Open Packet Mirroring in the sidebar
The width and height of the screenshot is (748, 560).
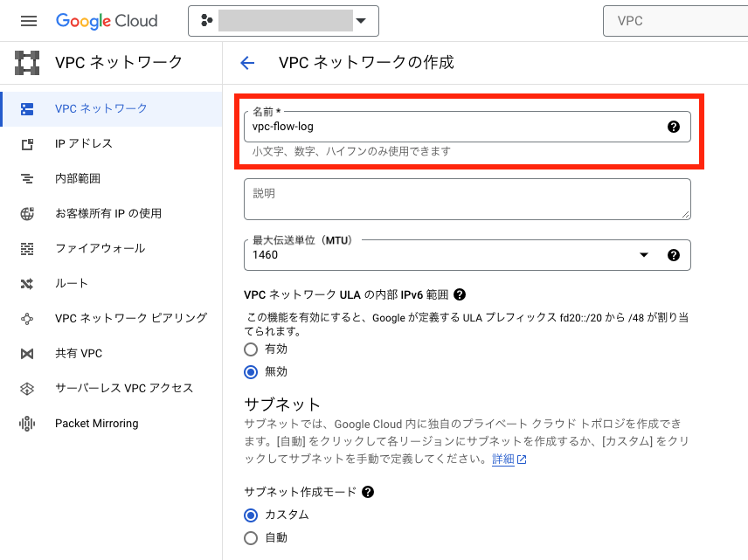click(x=111, y=423)
